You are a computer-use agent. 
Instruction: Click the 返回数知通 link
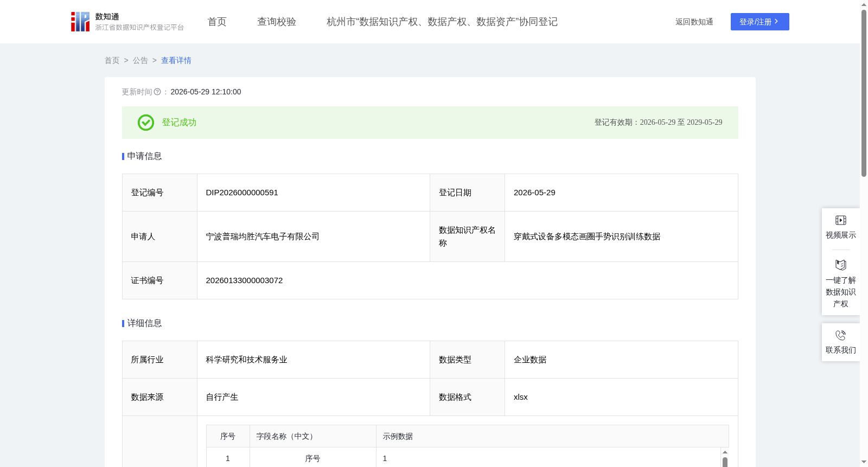tap(694, 22)
